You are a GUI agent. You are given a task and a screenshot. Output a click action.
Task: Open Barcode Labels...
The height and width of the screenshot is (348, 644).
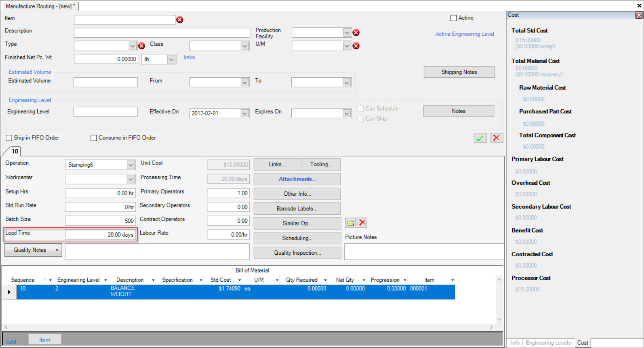pos(297,209)
